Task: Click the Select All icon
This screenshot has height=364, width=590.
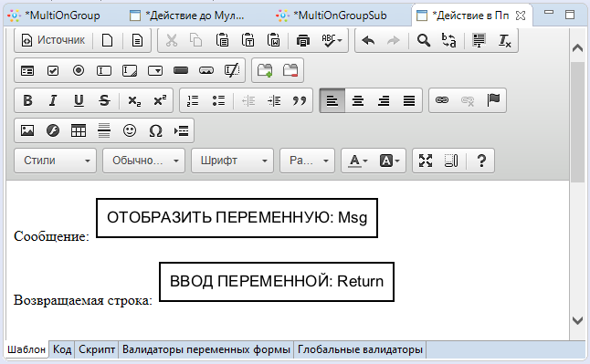Action: click(x=479, y=40)
